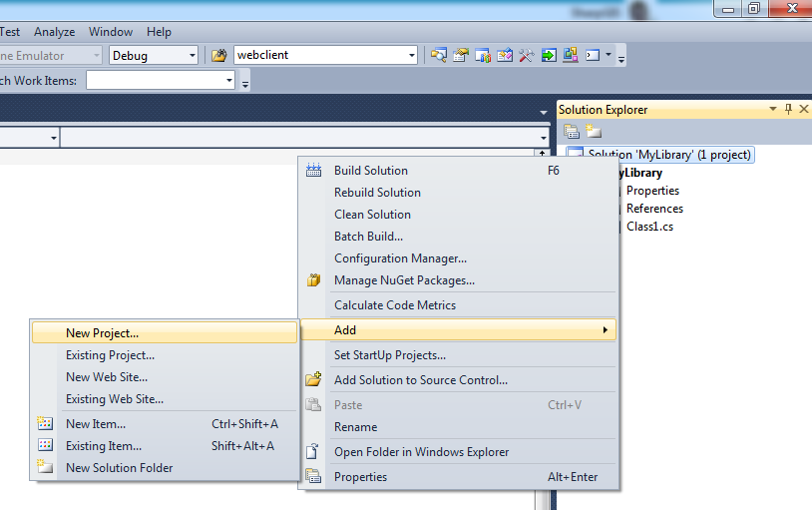812x510 pixels.
Task: Open Configuration Manager from context menu
Action: [x=458, y=258]
